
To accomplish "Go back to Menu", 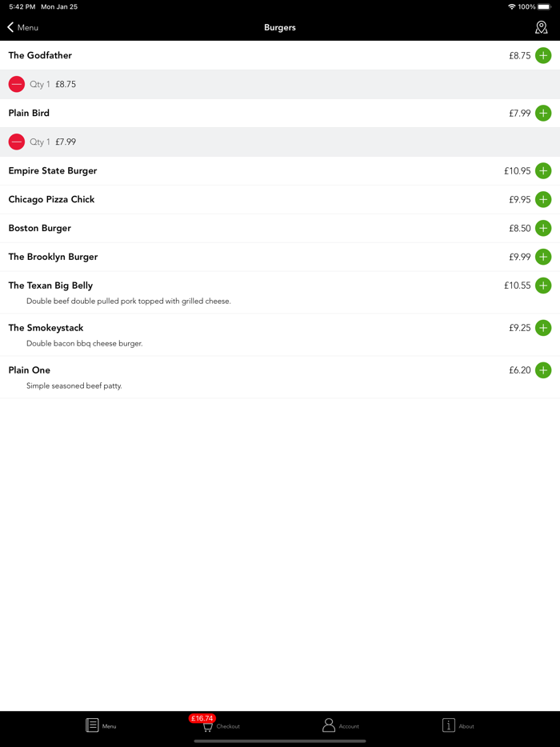I will [x=23, y=27].
